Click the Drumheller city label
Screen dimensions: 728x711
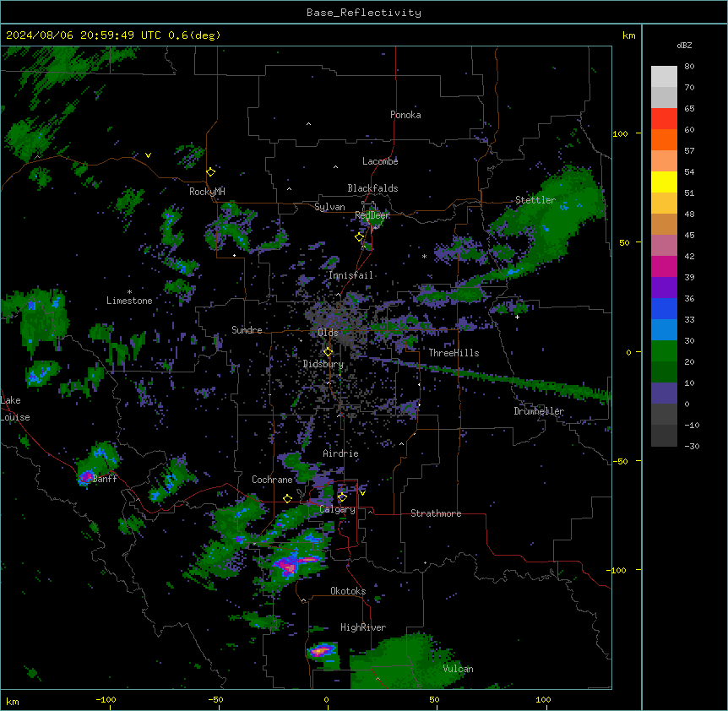coord(539,411)
